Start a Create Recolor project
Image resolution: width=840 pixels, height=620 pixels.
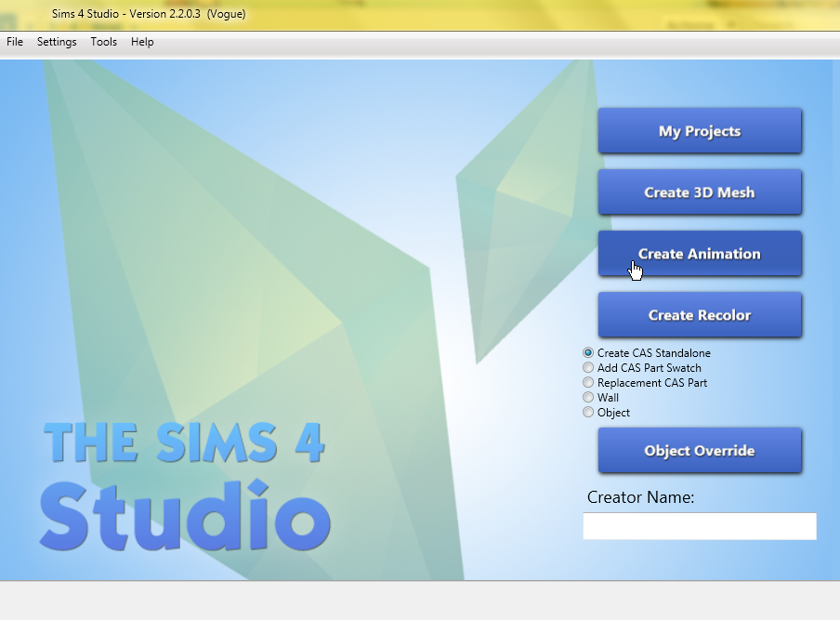coord(699,314)
